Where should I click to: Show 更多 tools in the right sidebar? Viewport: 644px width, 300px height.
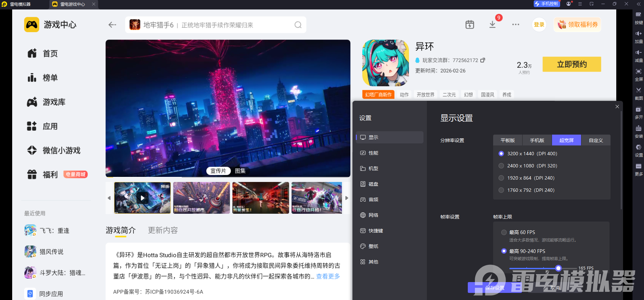point(639,169)
